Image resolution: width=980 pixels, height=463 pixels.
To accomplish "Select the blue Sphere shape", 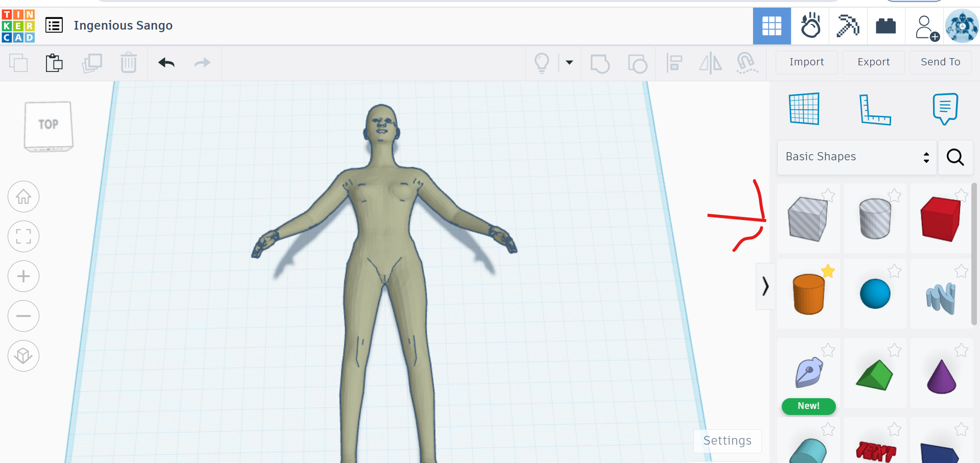I will point(875,294).
